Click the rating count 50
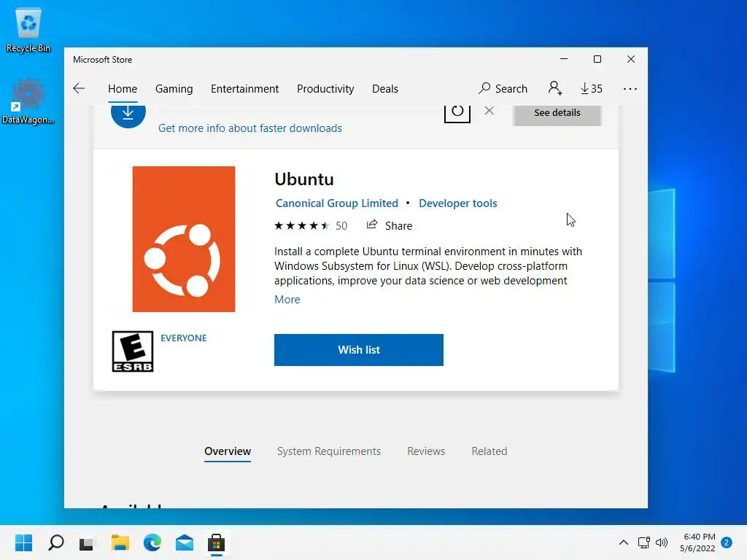The image size is (747, 560). click(341, 226)
